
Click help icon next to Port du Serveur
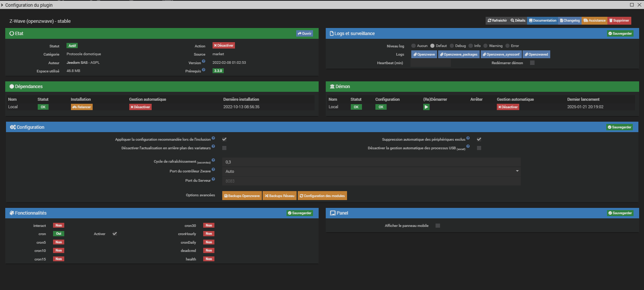coord(213,179)
